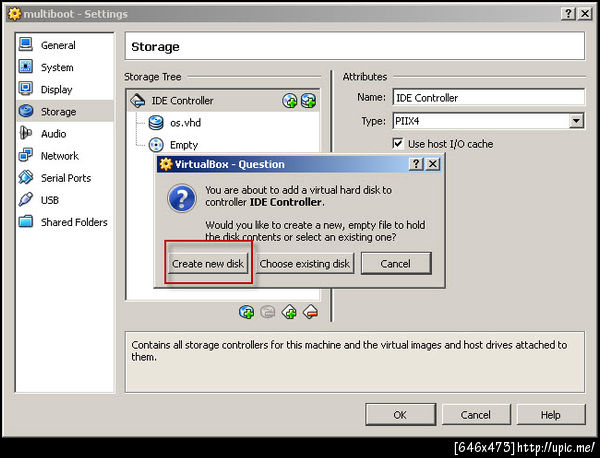Click the Shared Folders folder icon
The height and width of the screenshot is (458, 600).
pyautogui.click(x=26, y=222)
